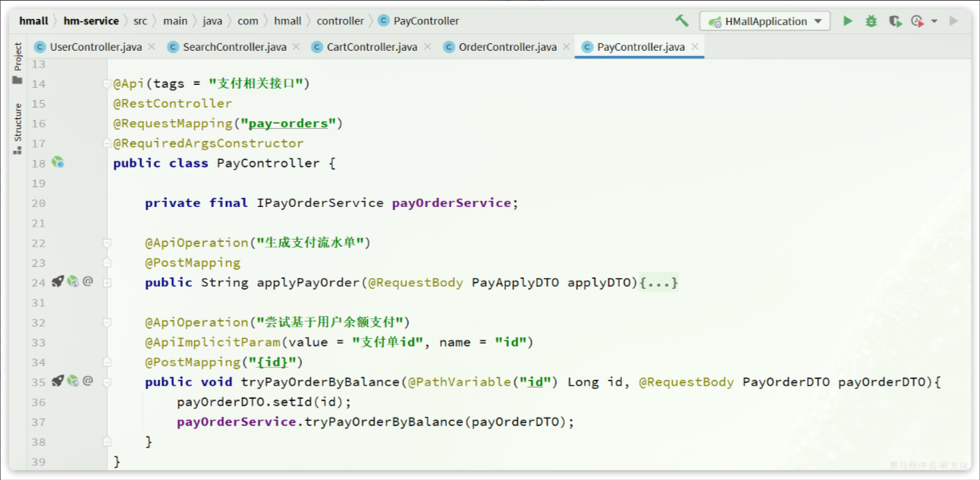Click the controller breadcrumb
This screenshot has height=480, width=980.
(x=341, y=21)
